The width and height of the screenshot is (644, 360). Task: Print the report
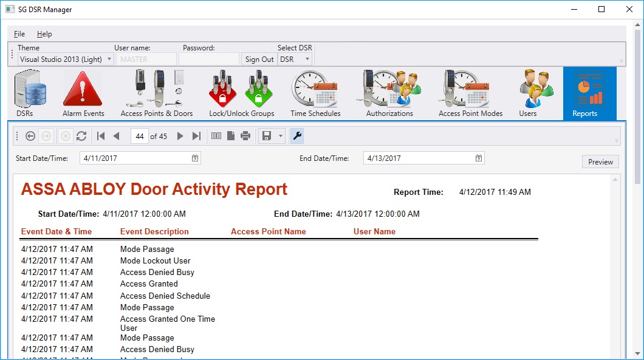(245, 136)
